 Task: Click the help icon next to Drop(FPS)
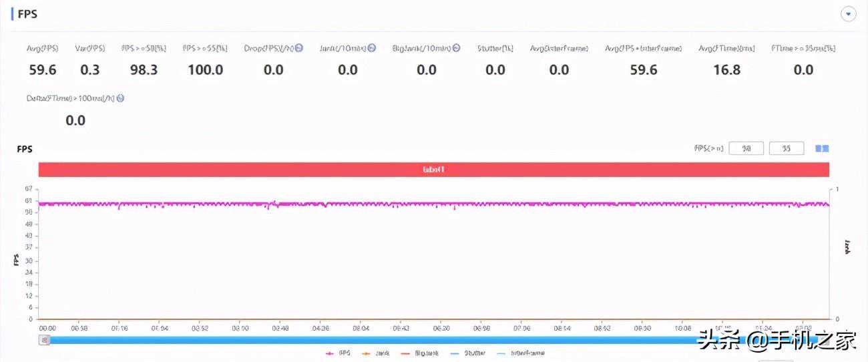point(299,48)
